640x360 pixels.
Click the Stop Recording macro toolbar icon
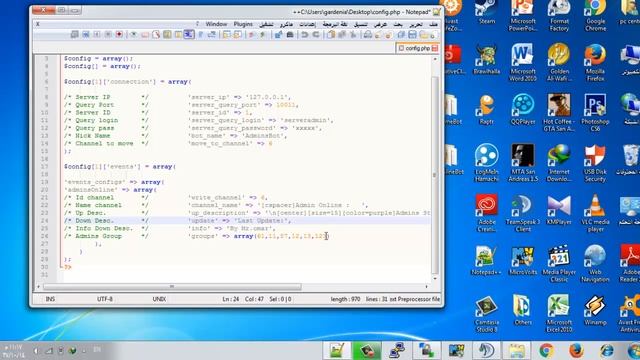tap(108, 35)
